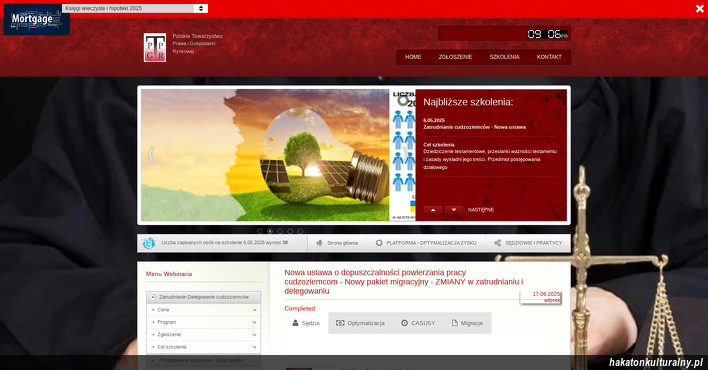Open the ZGŁOSZENIE menu item

(455, 57)
